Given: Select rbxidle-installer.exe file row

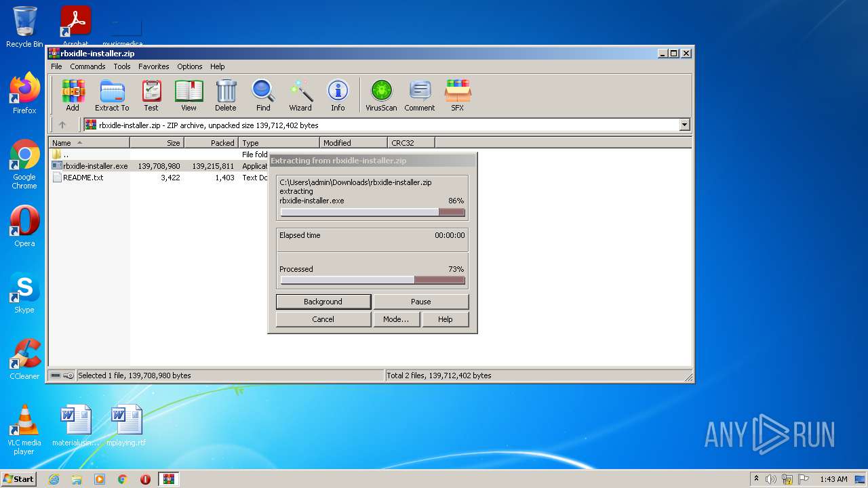Looking at the screenshot, I should (159, 166).
